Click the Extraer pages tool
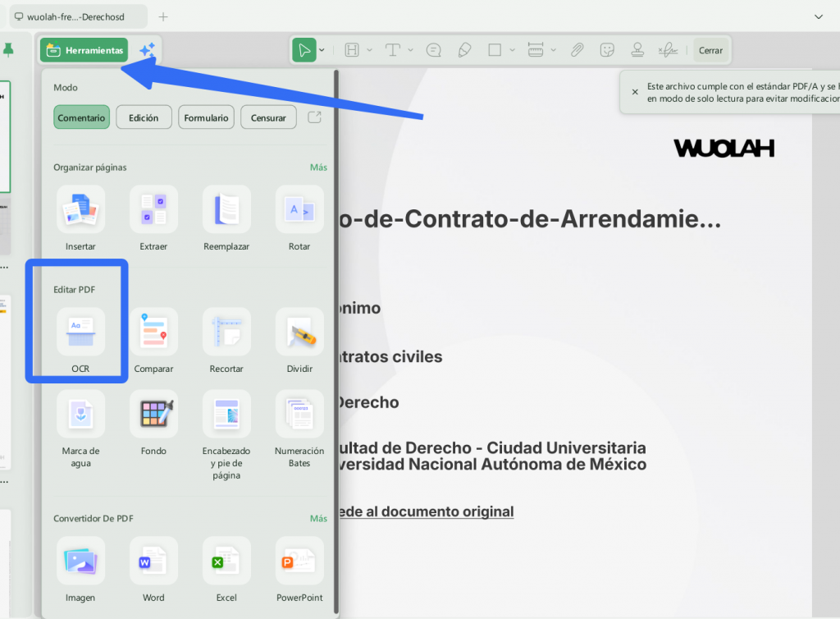 point(153,218)
